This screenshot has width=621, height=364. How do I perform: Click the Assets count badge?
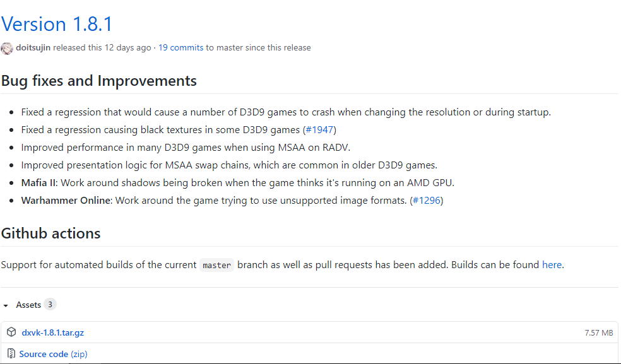[50, 305]
